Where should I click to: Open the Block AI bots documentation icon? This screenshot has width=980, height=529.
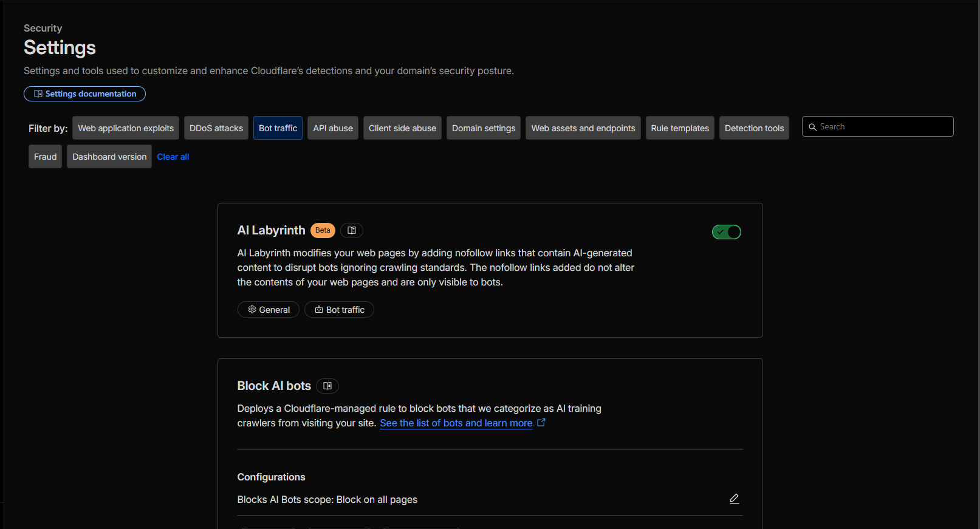click(327, 386)
